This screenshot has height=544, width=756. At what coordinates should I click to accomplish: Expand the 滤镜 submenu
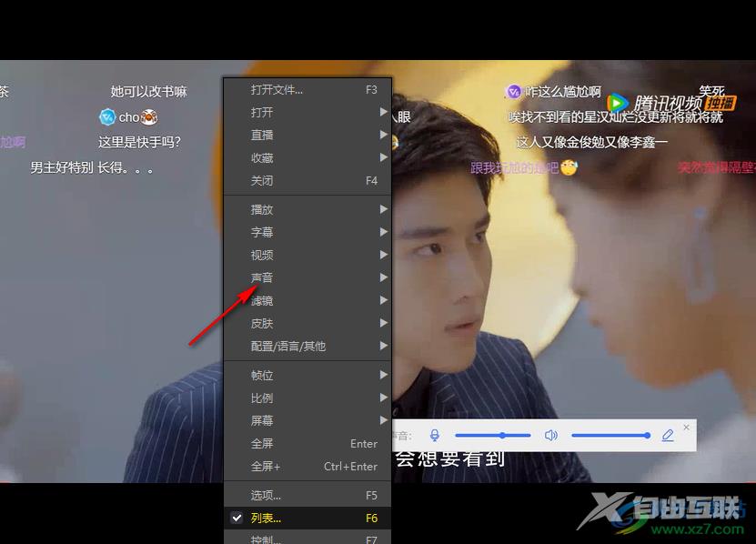307,300
